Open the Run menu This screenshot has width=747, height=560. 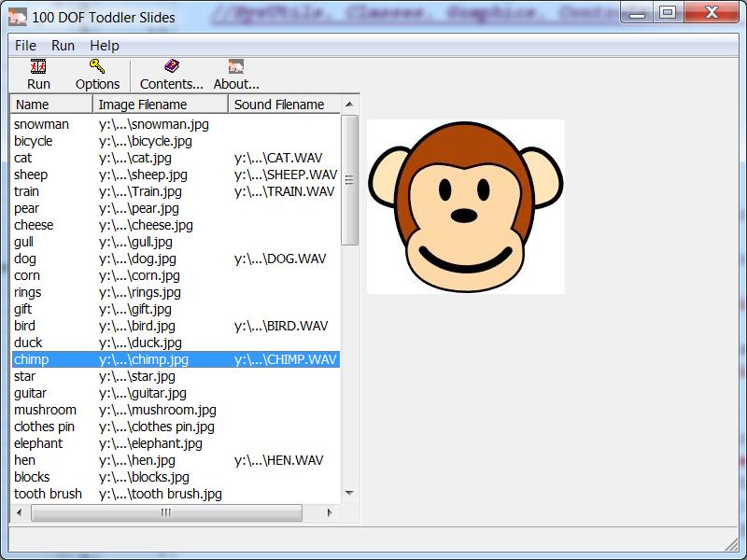(x=63, y=46)
